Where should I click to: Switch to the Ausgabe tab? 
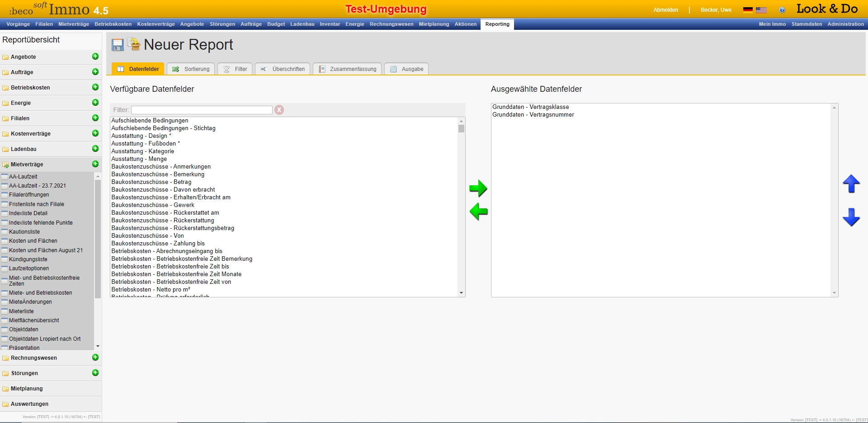406,69
